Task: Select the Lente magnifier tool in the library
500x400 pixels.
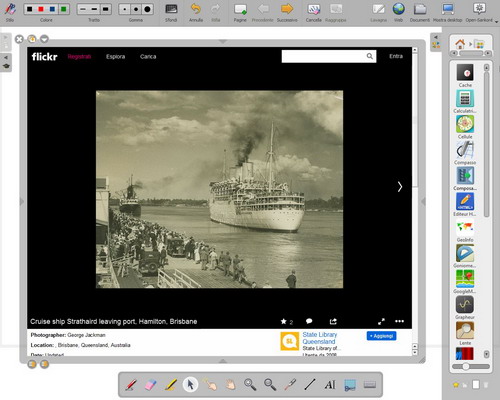Action: tap(465, 330)
